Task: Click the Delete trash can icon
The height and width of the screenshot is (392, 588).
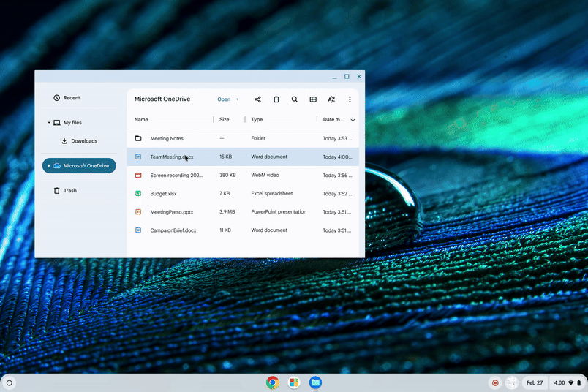Action: pos(276,99)
